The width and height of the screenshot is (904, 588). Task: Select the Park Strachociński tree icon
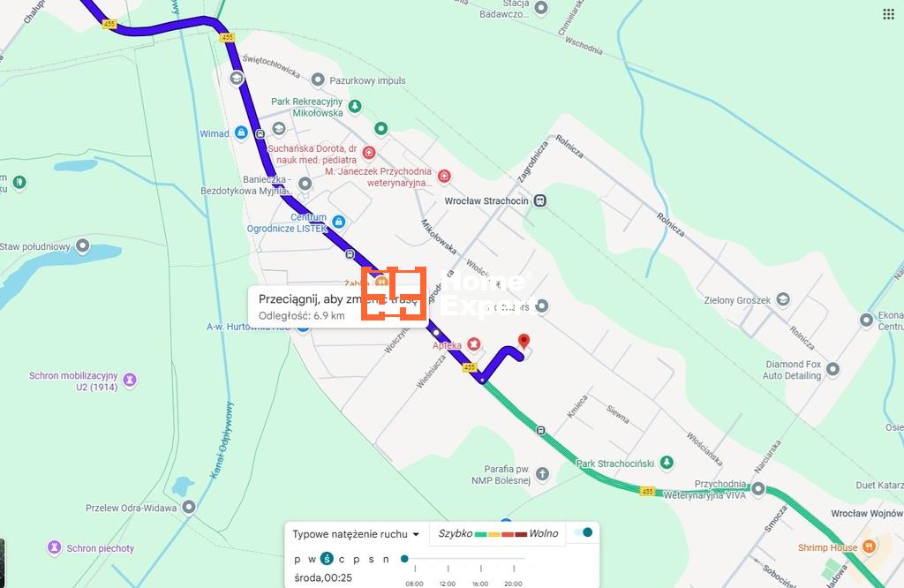[667, 463]
